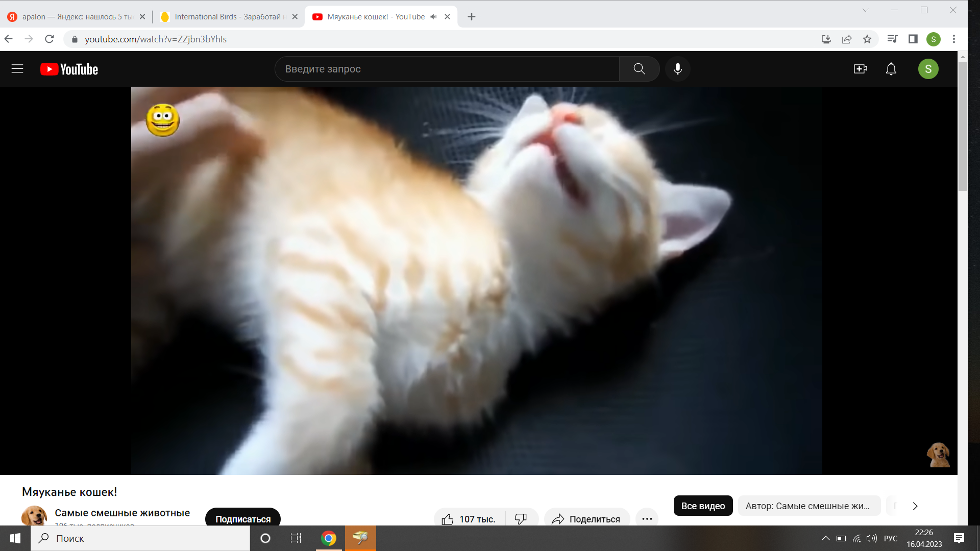Open the notifications bell
980x551 pixels.
[891, 69]
